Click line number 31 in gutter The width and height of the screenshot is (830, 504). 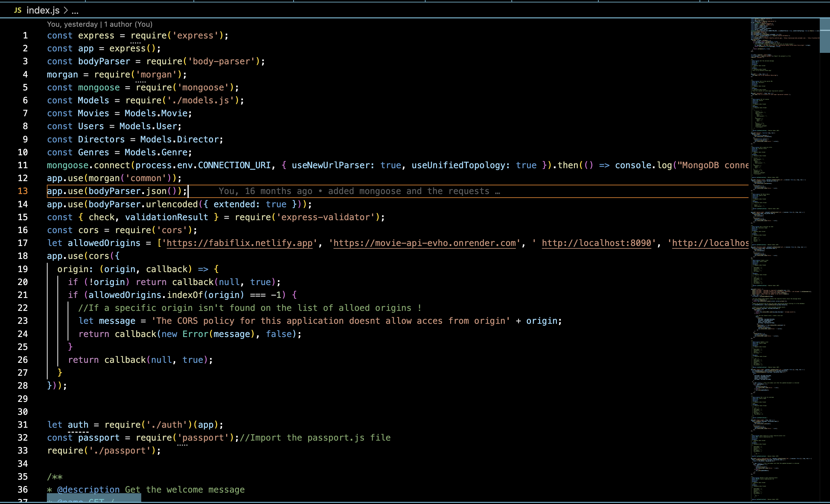(23, 425)
